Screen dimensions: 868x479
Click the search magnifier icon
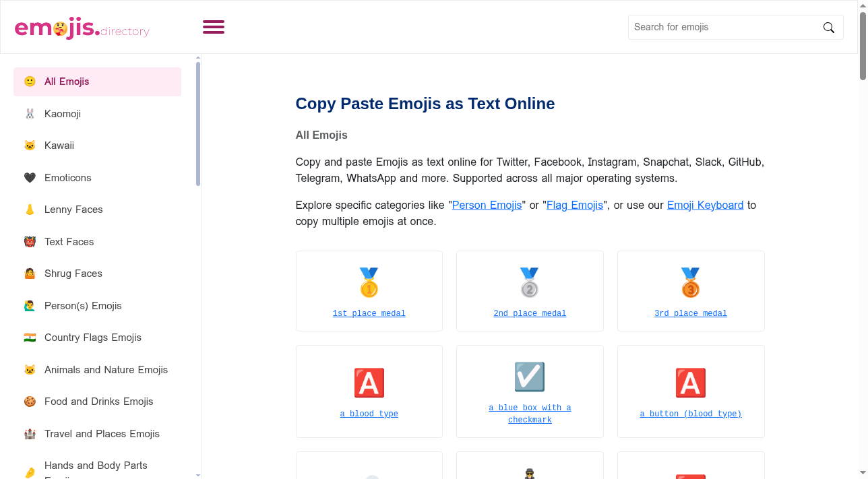click(829, 28)
